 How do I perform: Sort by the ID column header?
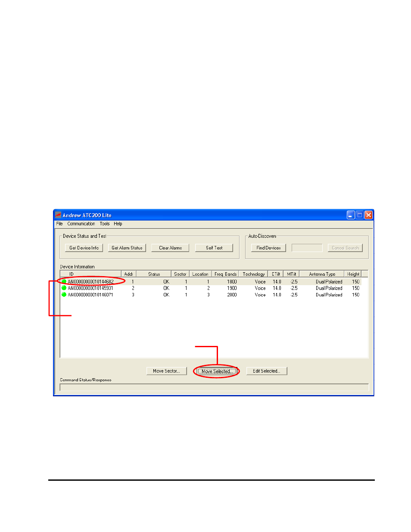point(91,274)
